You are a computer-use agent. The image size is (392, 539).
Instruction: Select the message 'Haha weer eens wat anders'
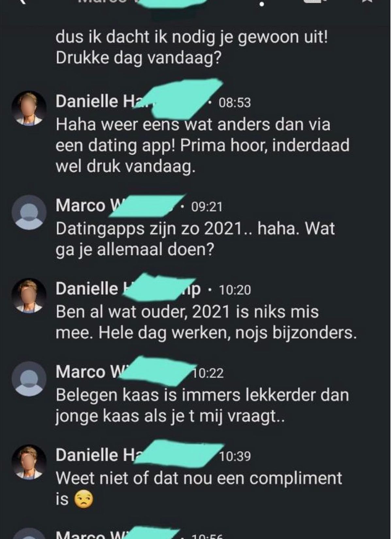coord(203,145)
